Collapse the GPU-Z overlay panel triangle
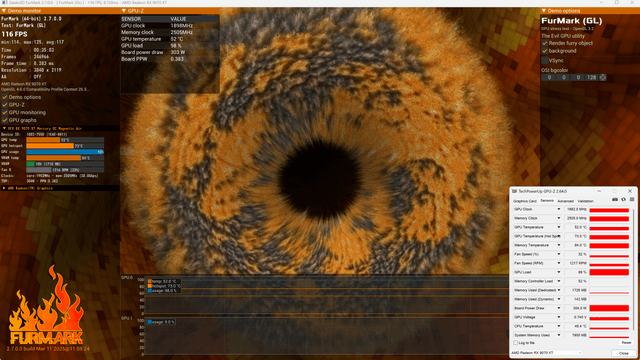The image size is (640, 360). (124, 11)
